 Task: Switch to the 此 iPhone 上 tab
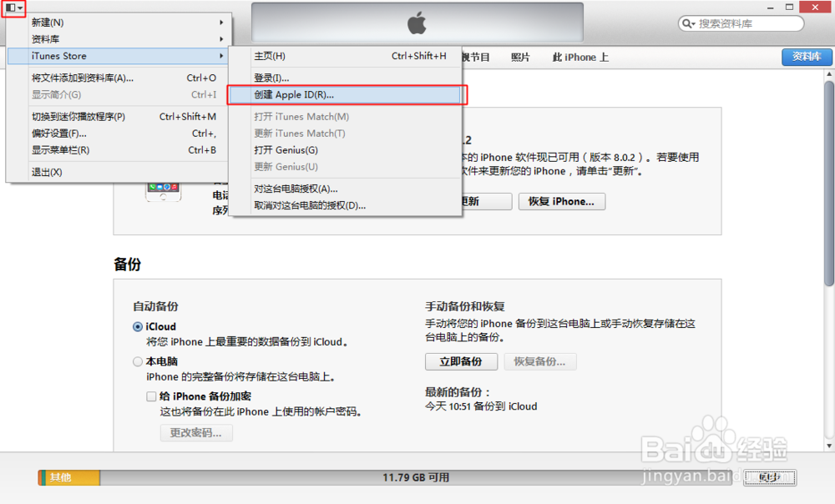(x=580, y=57)
